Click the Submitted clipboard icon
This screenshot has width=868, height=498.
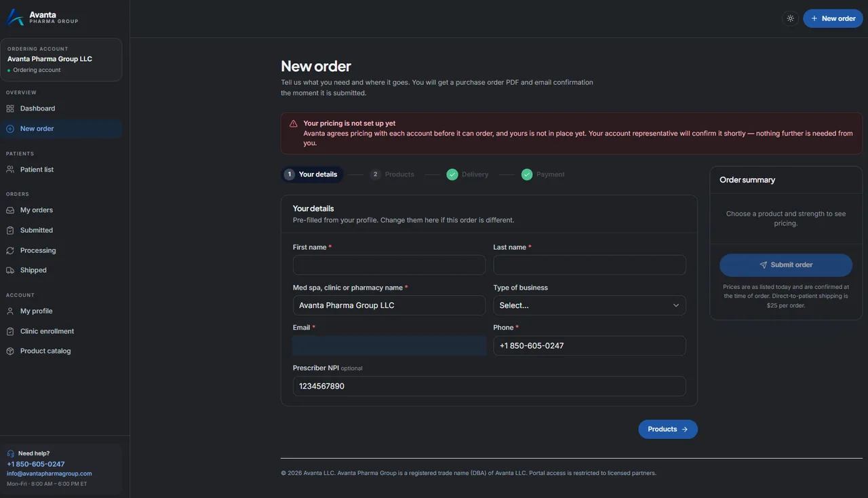coord(10,231)
